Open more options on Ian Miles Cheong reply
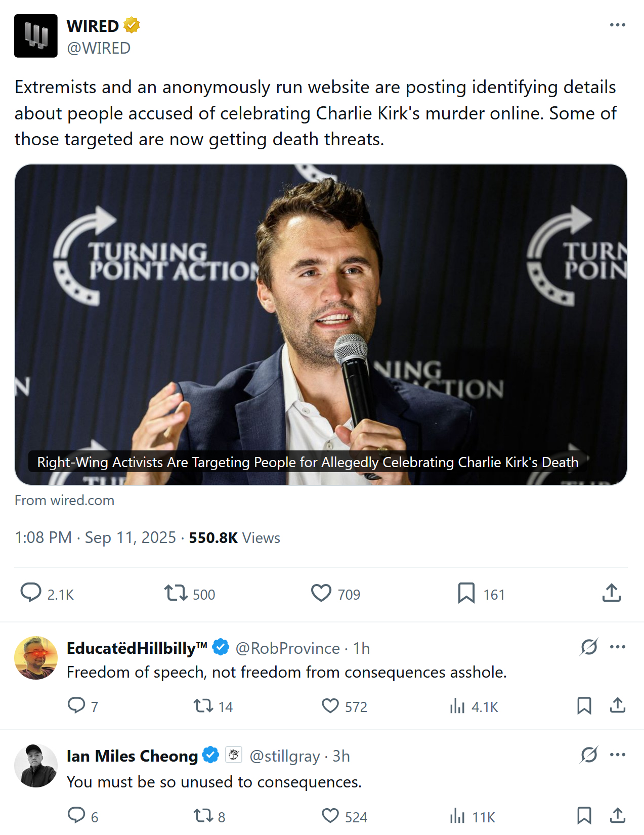This screenshot has width=644, height=835. tap(617, 755)
